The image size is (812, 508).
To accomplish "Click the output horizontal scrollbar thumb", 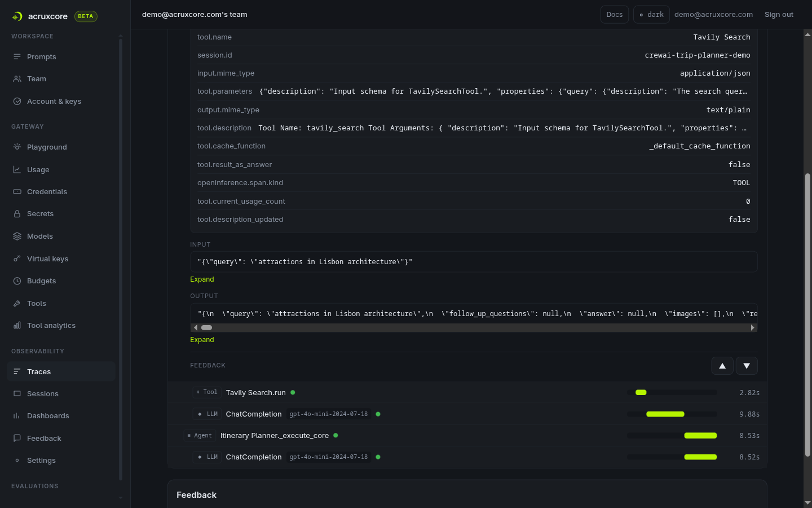I will pos(206,327).
